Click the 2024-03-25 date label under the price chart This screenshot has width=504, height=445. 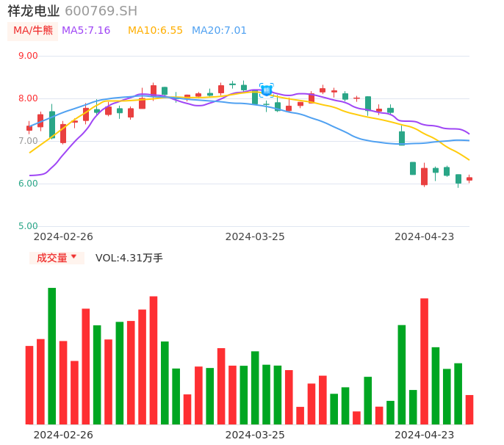point(255,236)
